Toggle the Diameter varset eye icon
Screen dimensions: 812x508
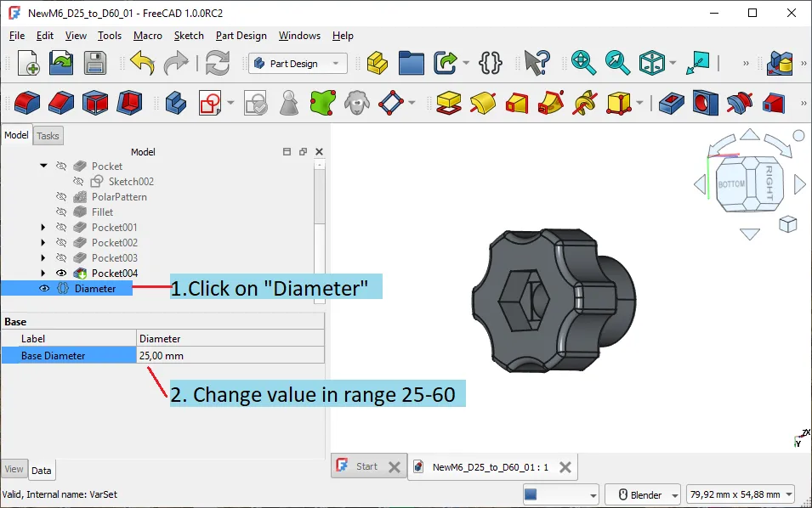tap(43, 289)
